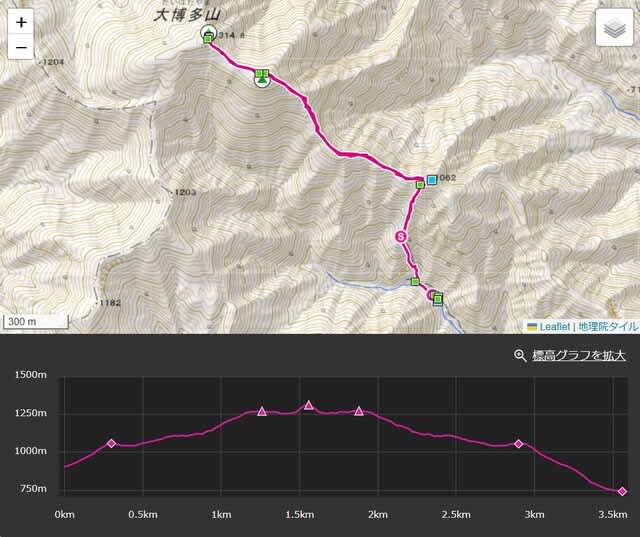The height and width of the screenshot is (537, 640).
Task: Click the magnifier icon beside 標高グラフを拡大
Action: click(519, 355)
